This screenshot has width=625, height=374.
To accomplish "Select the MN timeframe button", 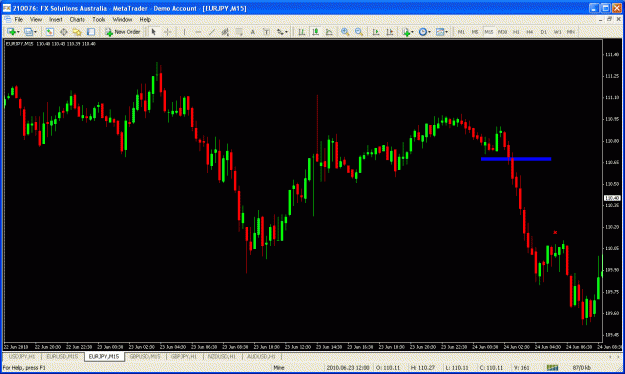I will [x=571, y=32].
